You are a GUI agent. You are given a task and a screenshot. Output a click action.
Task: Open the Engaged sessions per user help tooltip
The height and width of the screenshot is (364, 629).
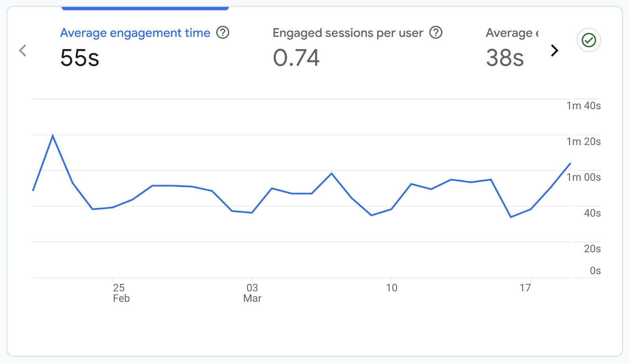point(436,33)
